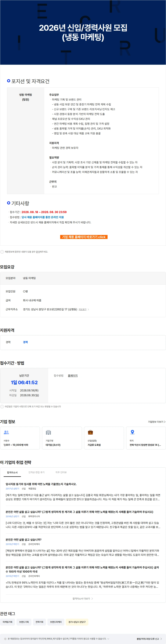Viewport: 166px width, 644px height.
Task: Switch to the 인적성·면접 후기 tab
Action: coord(36,472)
